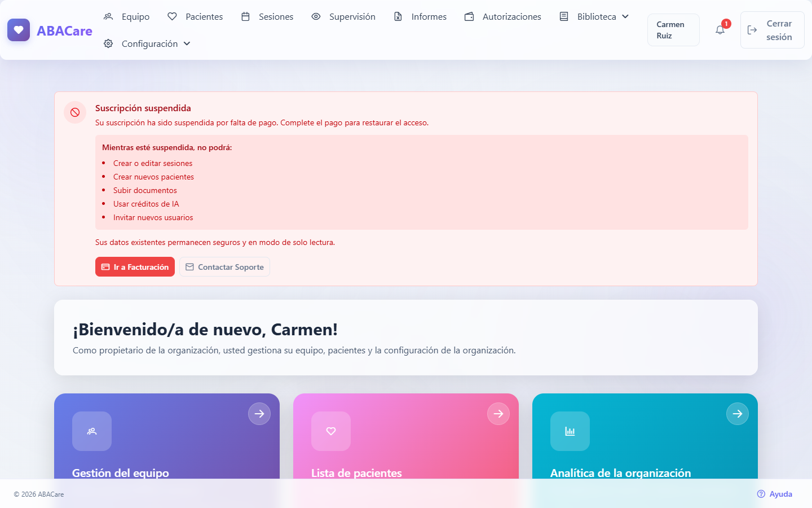This screenshot has height=508, width=812.
Task: Open the Ayuda help link
Action: point(775,494)
